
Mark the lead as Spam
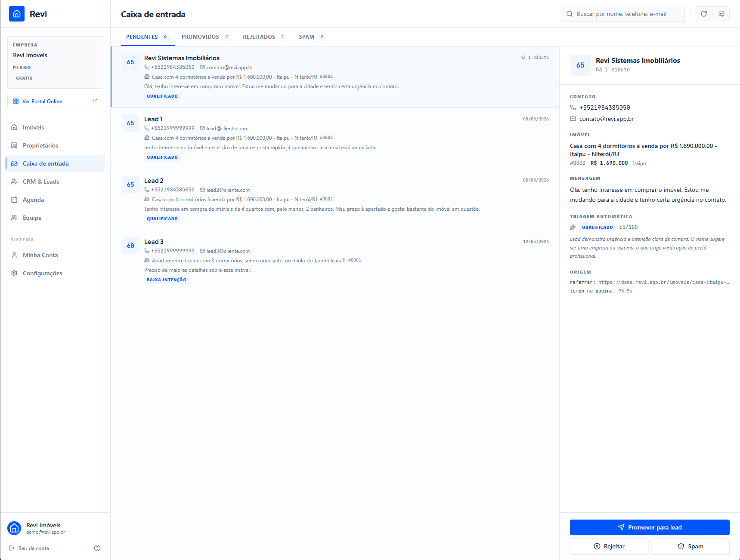[690, 546]
